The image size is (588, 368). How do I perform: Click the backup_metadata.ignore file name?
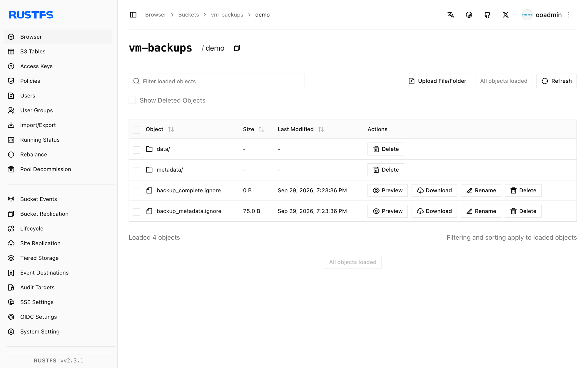189,211
